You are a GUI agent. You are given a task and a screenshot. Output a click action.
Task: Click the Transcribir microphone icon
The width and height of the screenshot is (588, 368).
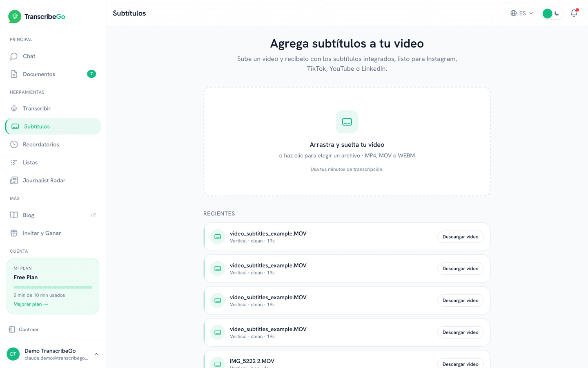pos(14,108)
